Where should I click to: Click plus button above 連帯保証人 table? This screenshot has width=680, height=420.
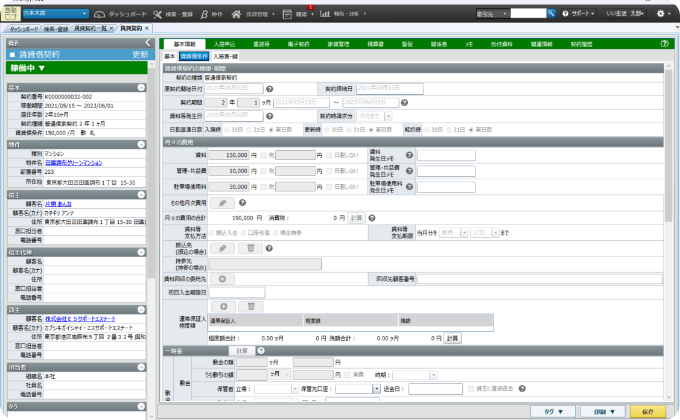point(223,307)
